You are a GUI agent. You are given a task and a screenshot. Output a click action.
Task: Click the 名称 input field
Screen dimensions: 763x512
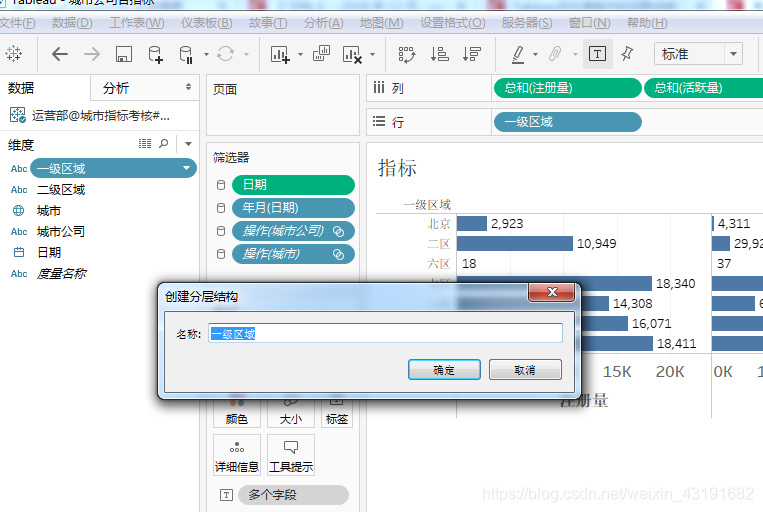coord(385,333)
